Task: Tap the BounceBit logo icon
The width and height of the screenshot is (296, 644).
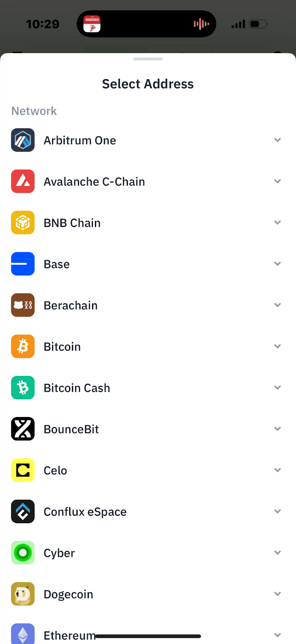Action: tap(23, 429)
